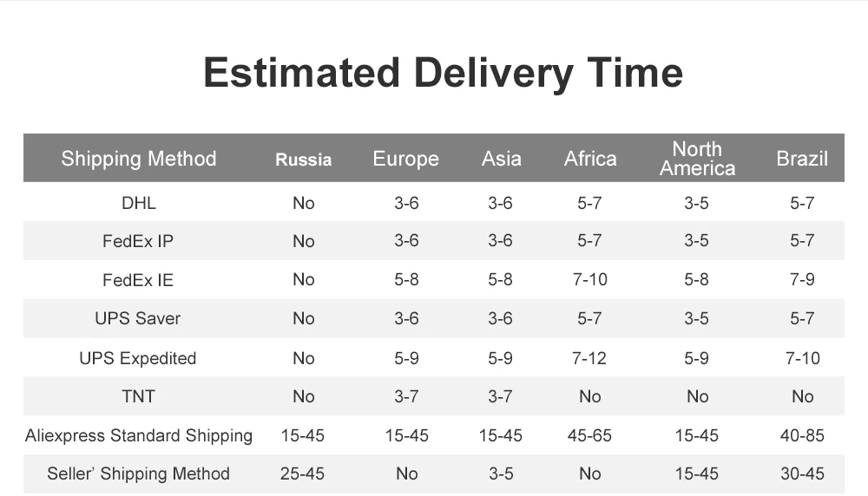Click the DHL row label

[x=138, y=203]
